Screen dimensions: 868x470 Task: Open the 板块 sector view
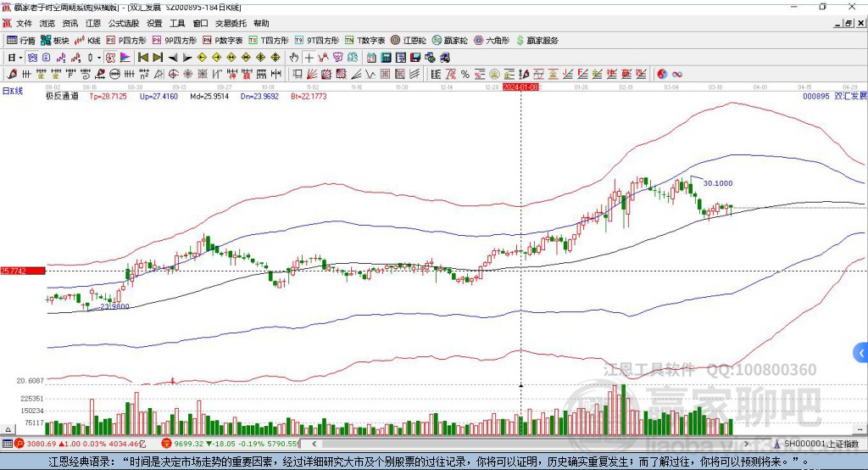54,41
